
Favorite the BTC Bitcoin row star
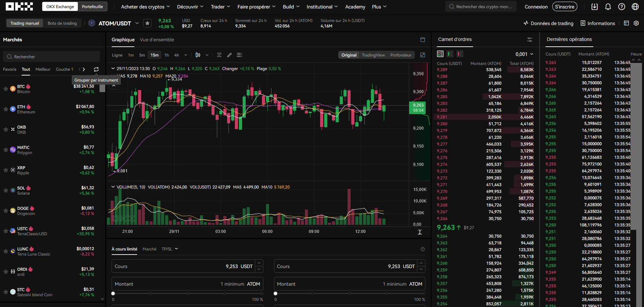(6, 89)
